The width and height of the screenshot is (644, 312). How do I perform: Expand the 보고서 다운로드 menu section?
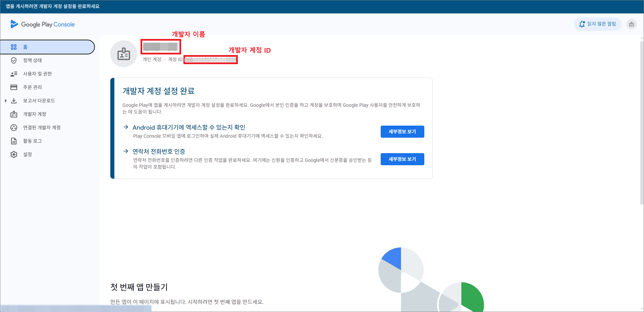(x=6, y=100)
